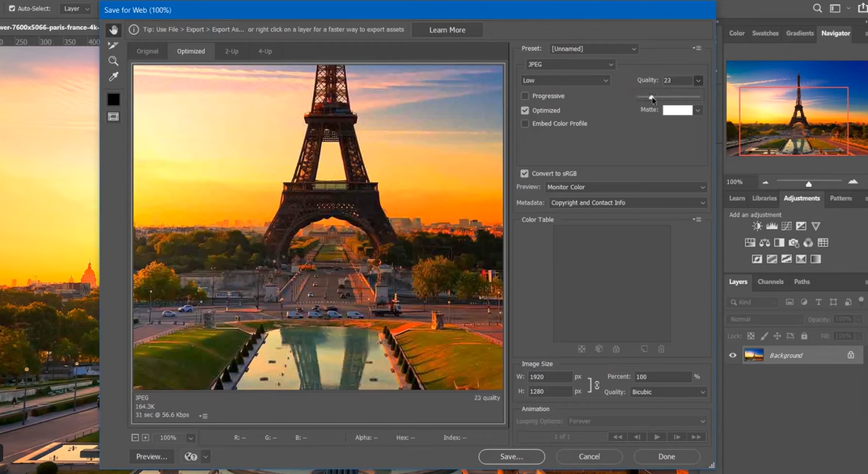Switch to the Channels panel tab
This screenshot has height=474, width=868.
point(770,281)
